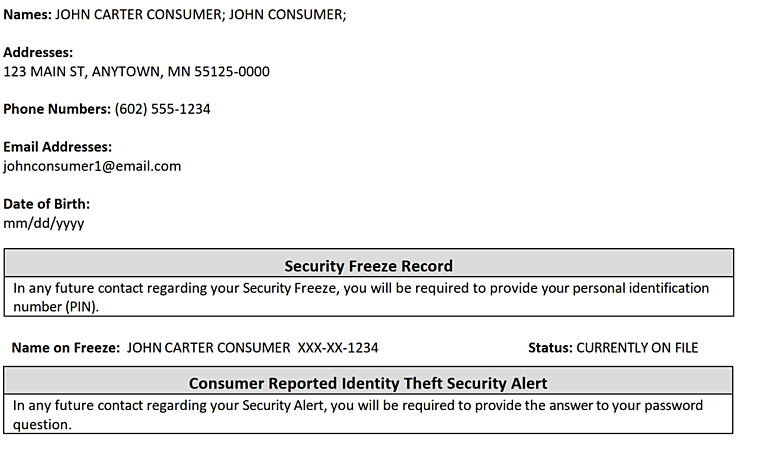Click the "Email Addresses:" heading
The width and height of the screenshot is (768, 449).
click(x=57, y=147)
